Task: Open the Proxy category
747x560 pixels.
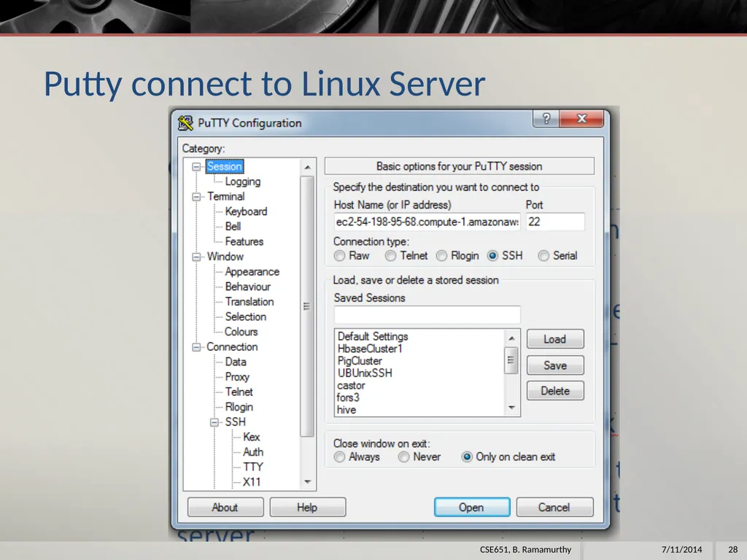Action: pyautogui.click(x=237, y=377)
